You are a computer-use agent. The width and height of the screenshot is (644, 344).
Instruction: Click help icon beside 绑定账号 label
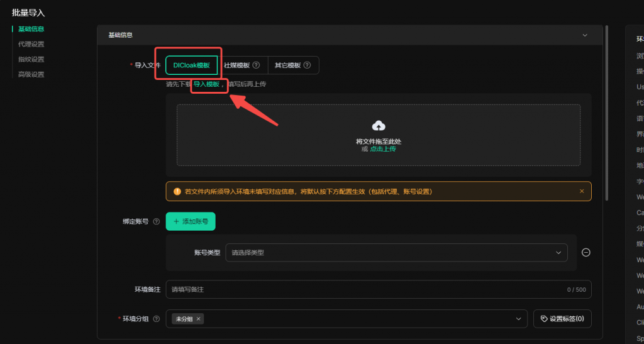156,221
